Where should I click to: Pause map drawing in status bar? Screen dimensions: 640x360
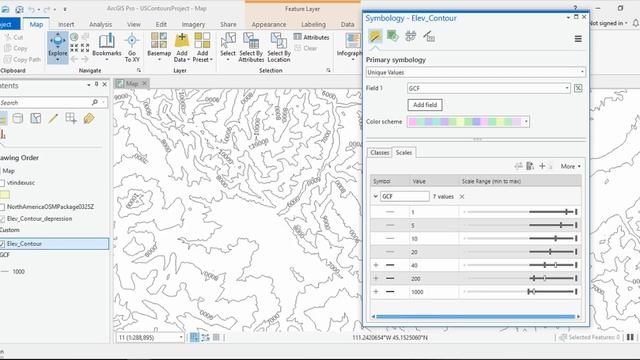tap(630, 337)
